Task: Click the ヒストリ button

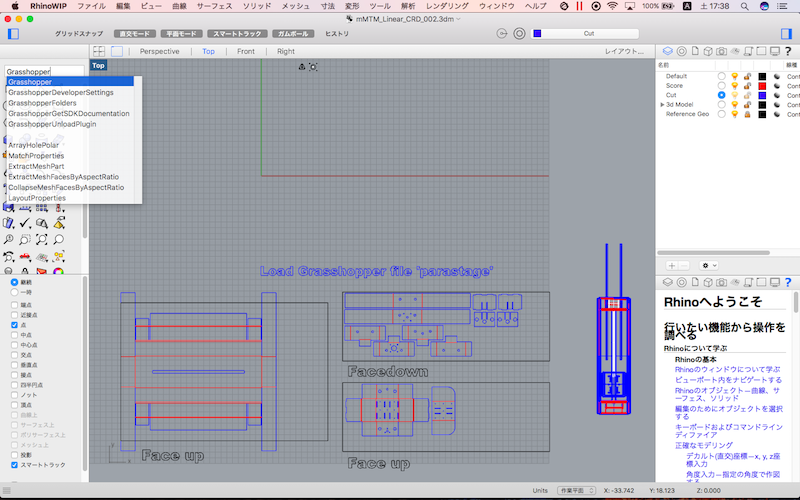Action: [x=337, y=34]
